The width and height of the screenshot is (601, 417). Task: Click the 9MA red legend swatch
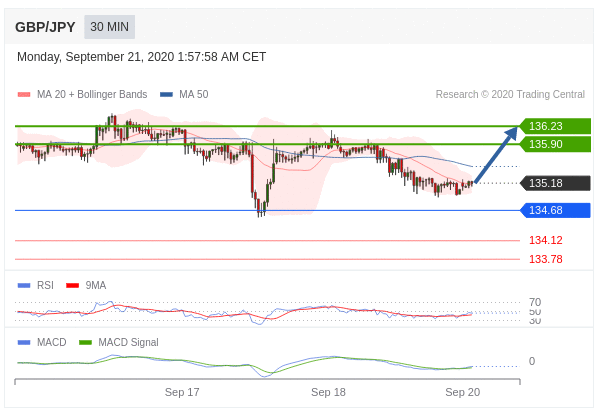pyautogui.click(x=72, y=286)
